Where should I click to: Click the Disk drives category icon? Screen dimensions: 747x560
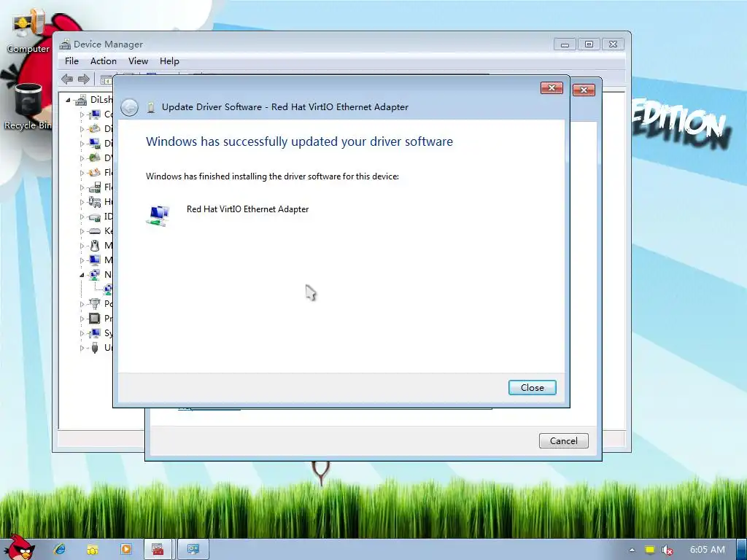[95, 128]
